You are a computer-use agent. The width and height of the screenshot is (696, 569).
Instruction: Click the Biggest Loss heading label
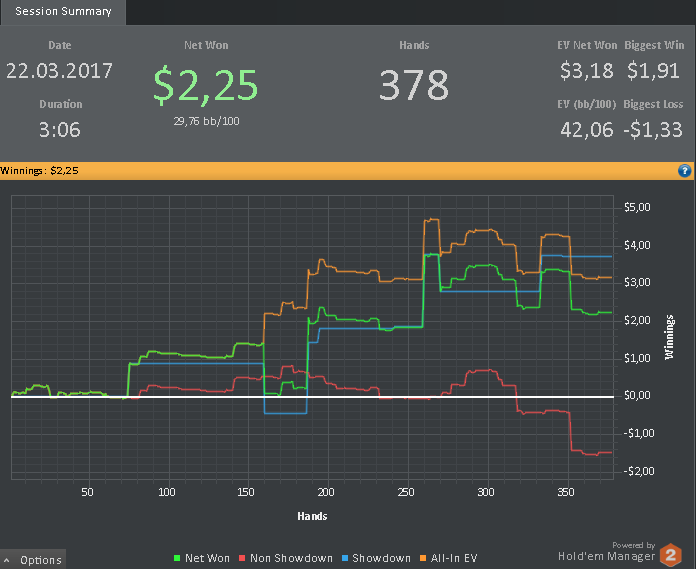tap(653, 104)
